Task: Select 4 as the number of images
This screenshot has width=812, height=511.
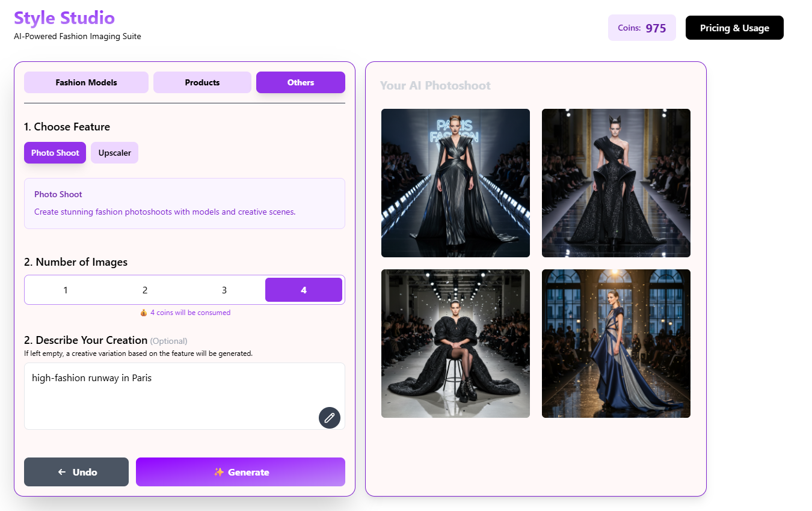Action: pyautogui.click(x=303, y=290)
